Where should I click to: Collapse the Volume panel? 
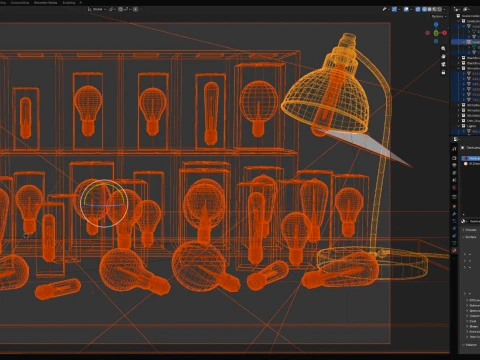pos(471,345)
